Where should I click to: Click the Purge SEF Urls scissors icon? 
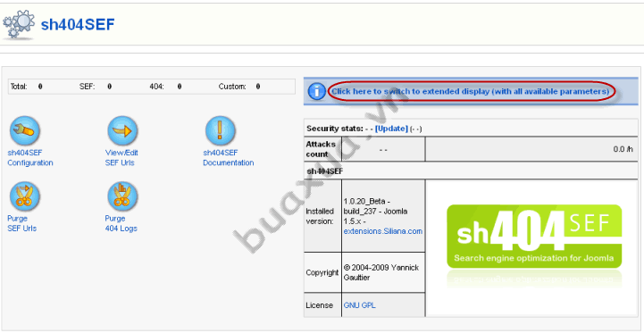pos(25,196)
